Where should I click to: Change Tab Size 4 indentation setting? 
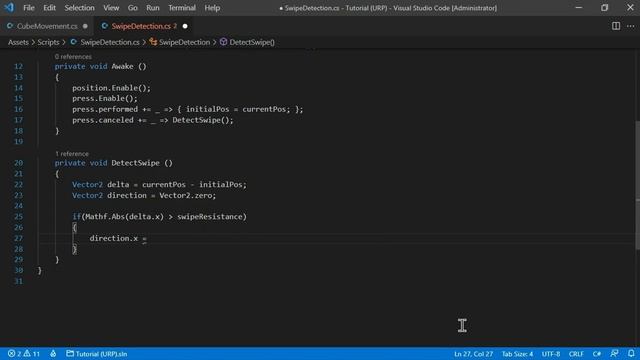[x=517, y=354]
